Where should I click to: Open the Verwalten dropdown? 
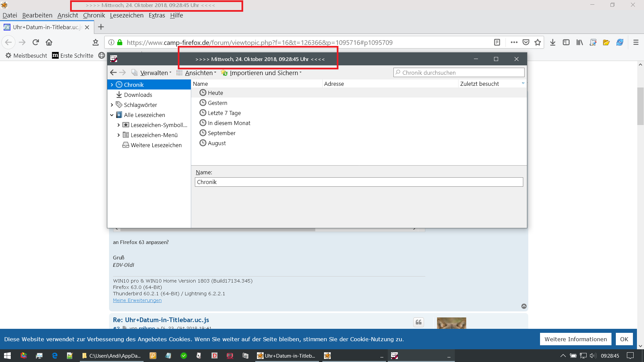coord(155,73)
